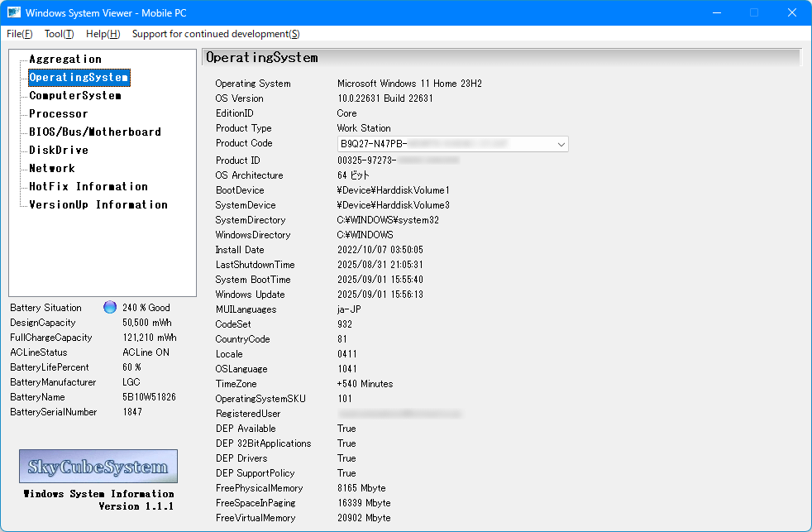
Task: Select DiskDrive in the tree
Action: [x=59, y=150]
